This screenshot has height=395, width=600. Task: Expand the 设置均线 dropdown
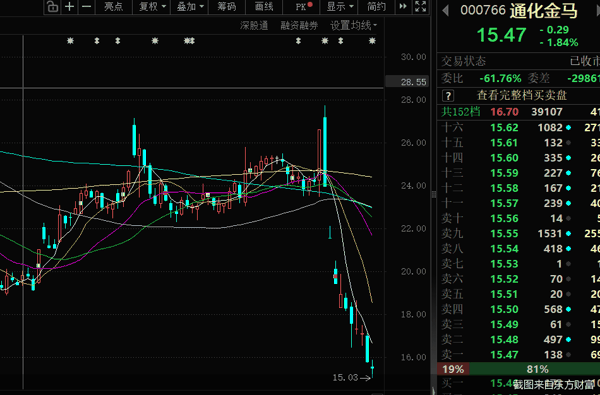click(x=354, y=26)
